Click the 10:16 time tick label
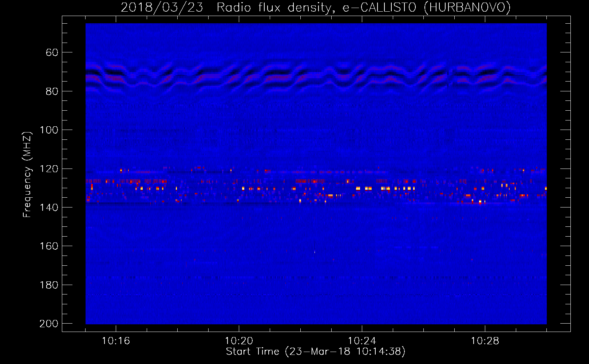This screenshot has width=589, height=364. click(116, 341)
